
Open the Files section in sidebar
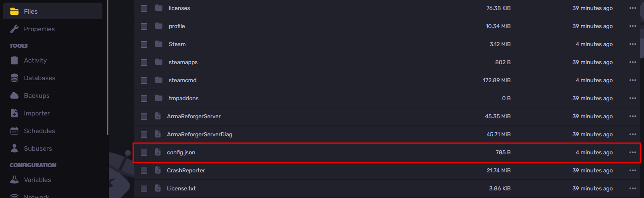click(30, 12)
